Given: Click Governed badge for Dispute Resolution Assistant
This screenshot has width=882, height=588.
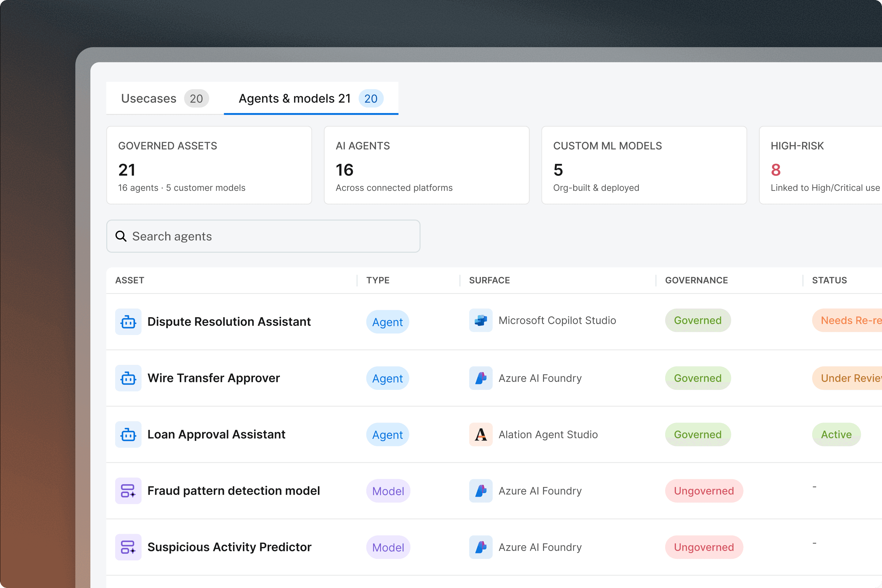Looking at the screenshot, I should pos(698,320).
